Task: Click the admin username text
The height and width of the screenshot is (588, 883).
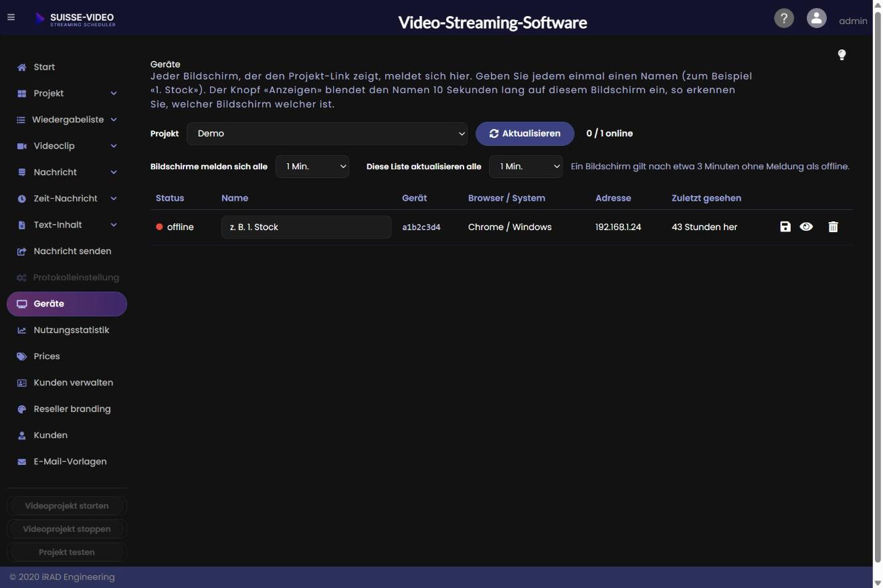Action: tap(853, 21)
